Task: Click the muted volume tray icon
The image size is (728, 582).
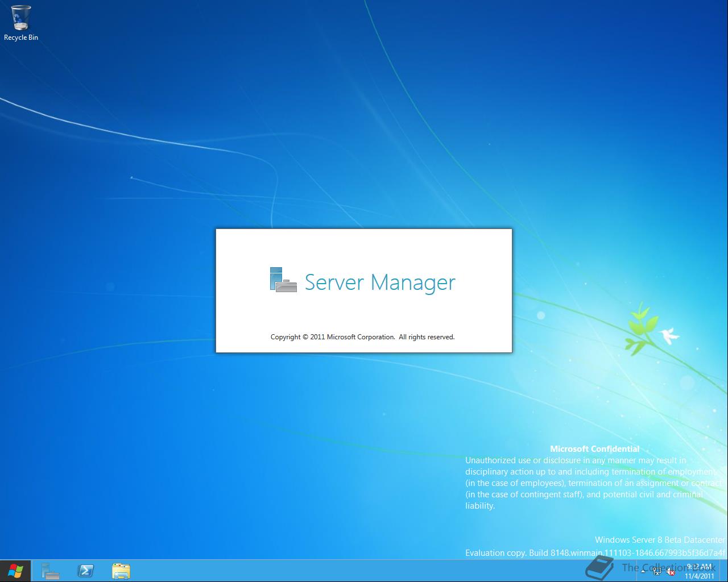Action: pos(671,571)
